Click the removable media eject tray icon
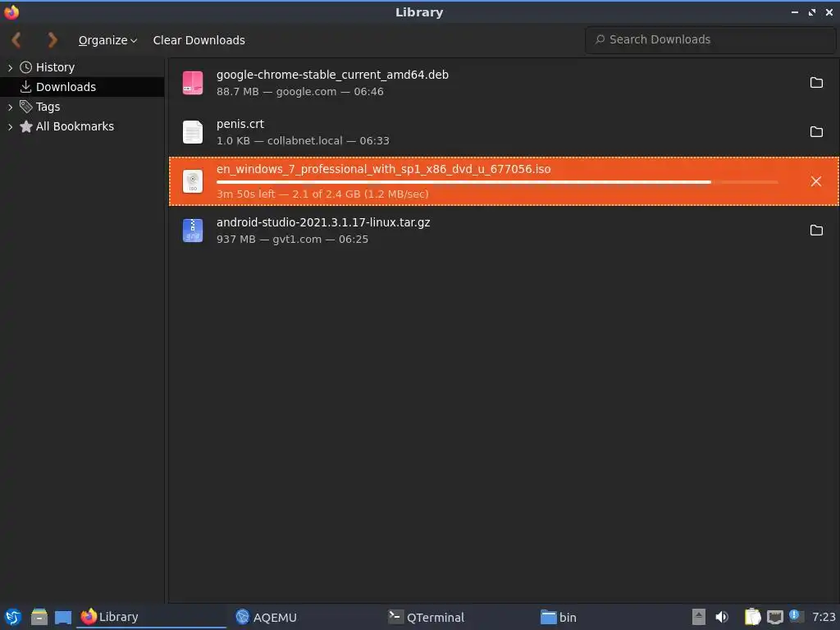The image size is (840, 630). point(698,617)
